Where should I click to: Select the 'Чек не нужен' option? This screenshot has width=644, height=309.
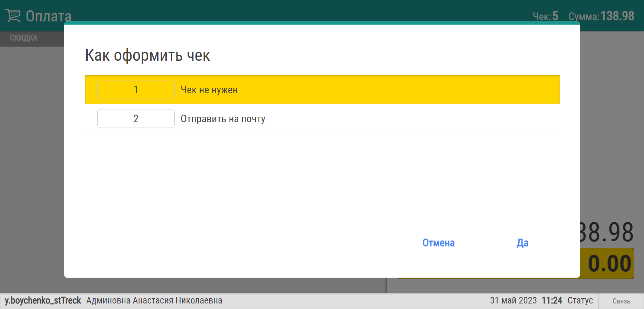point(322,90)
